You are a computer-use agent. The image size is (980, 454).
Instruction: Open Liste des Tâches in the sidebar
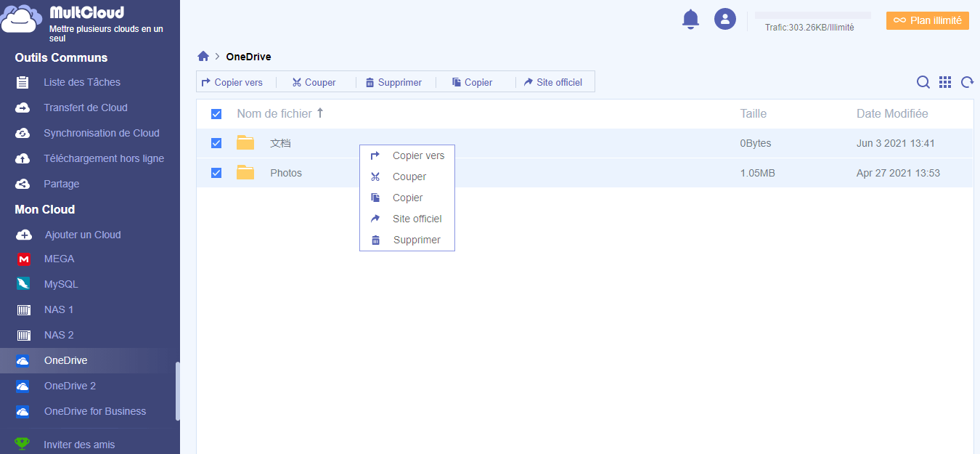82,82
